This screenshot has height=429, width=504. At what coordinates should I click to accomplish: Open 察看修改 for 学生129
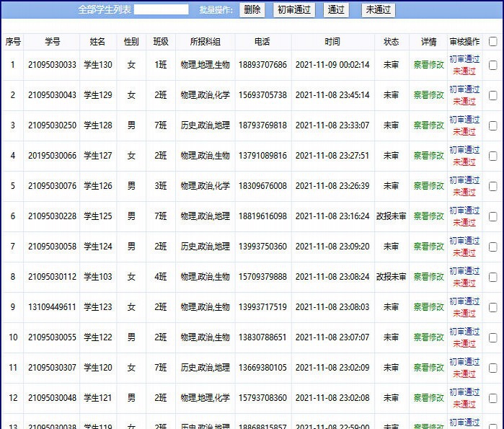click(428, 95)
